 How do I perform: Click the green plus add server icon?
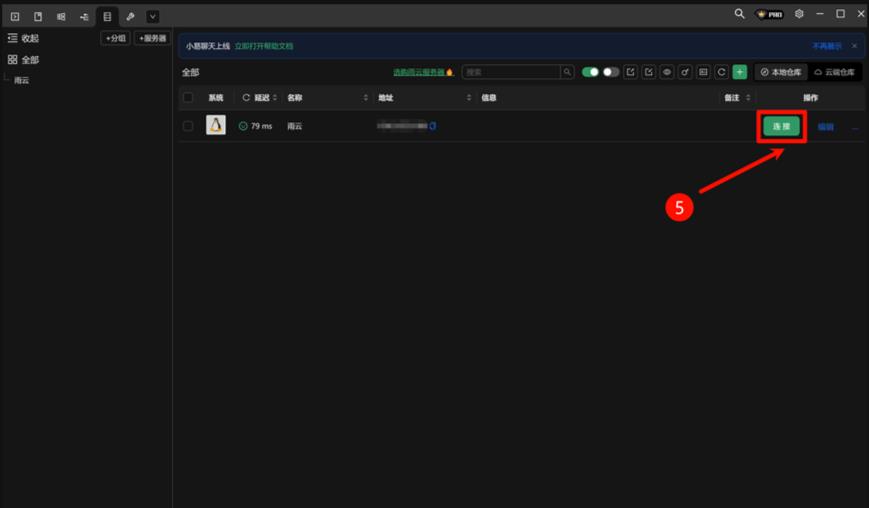[x=740, y=72]
